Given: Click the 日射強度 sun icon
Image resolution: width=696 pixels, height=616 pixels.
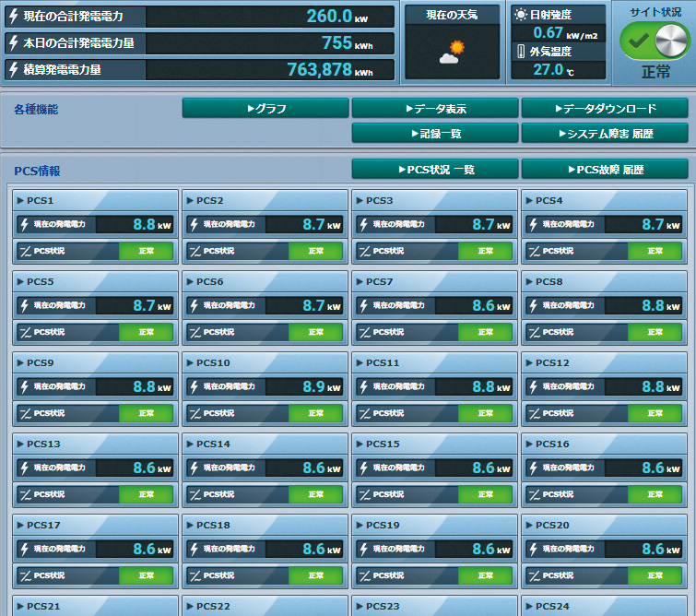Looking at the screenshot, I should click(520, 15).
